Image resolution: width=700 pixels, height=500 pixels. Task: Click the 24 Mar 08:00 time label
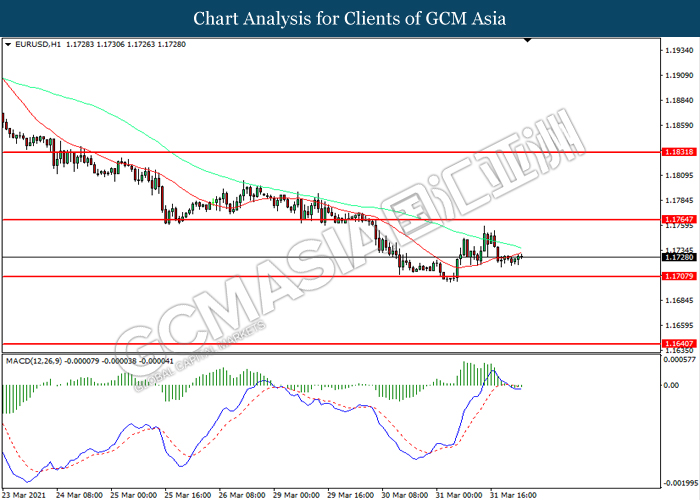[x=79, y=495]
